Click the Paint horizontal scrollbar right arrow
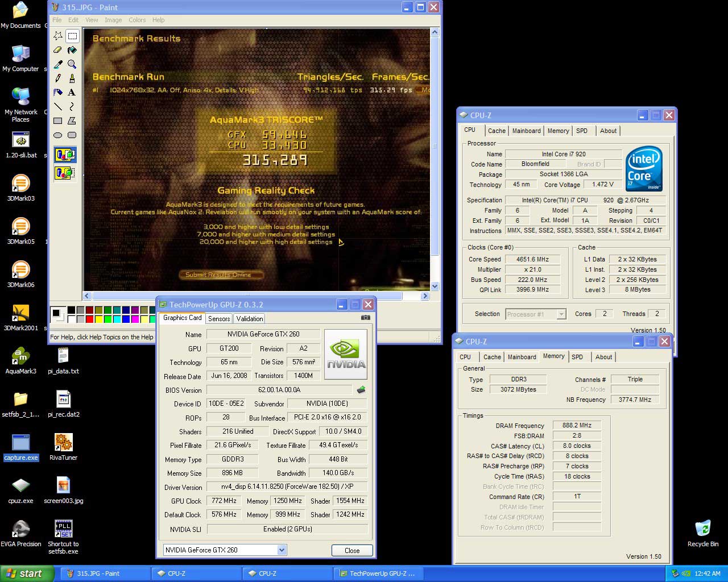 click(x=425, y=296)
